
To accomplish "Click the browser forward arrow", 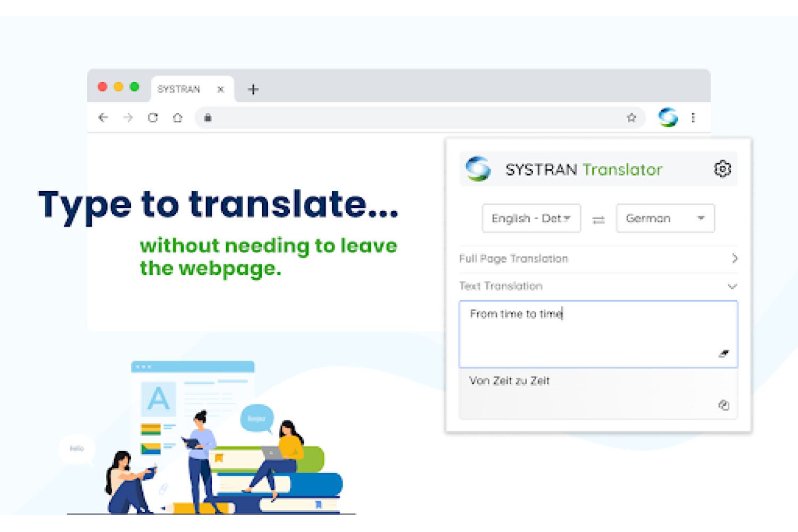I will pyautogui.click(x=128, y=118).
